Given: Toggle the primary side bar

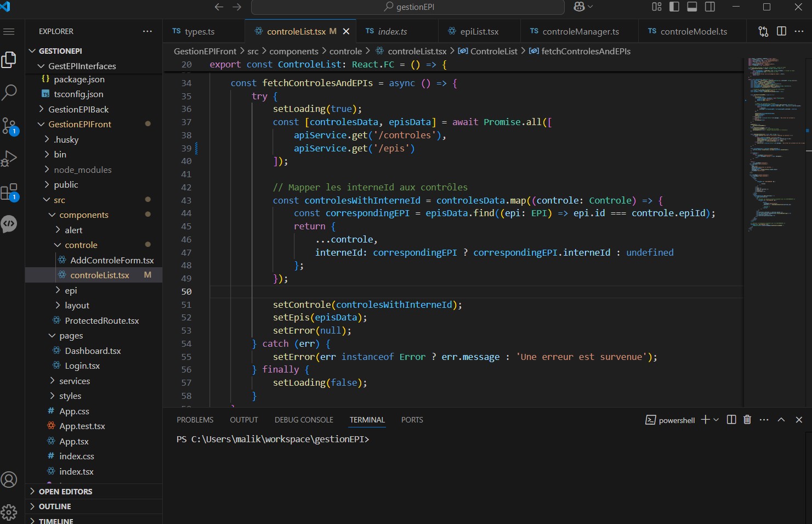Looking at the screenshot, I should point(674,7).
